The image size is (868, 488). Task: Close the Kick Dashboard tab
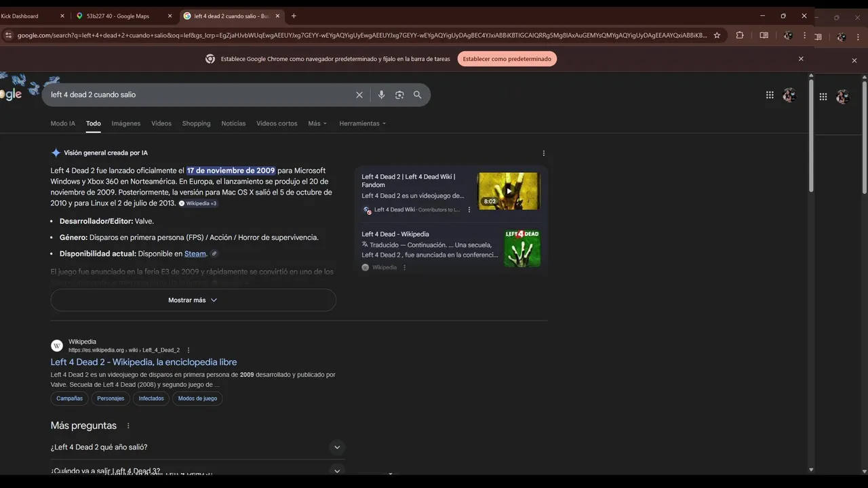pyautogui.click(x=62, y=16)
